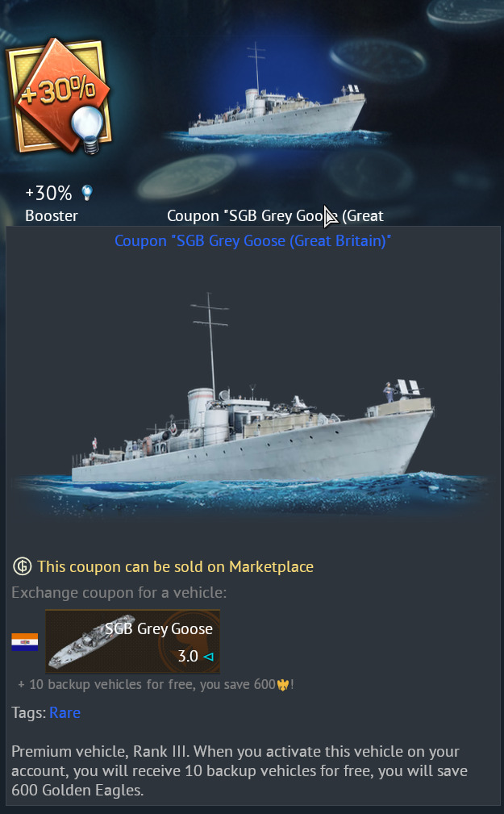
Task: Click the orange-white-blue flag icon
Action: (x=25, y=641)
